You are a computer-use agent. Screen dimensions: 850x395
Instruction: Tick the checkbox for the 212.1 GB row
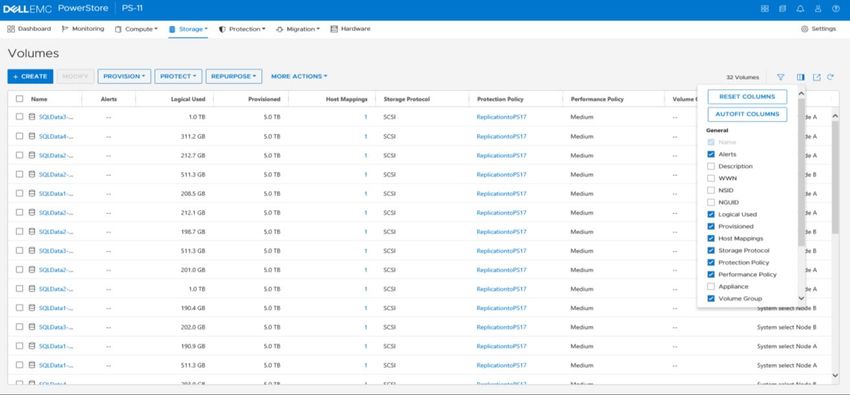[x=20, y=212]
